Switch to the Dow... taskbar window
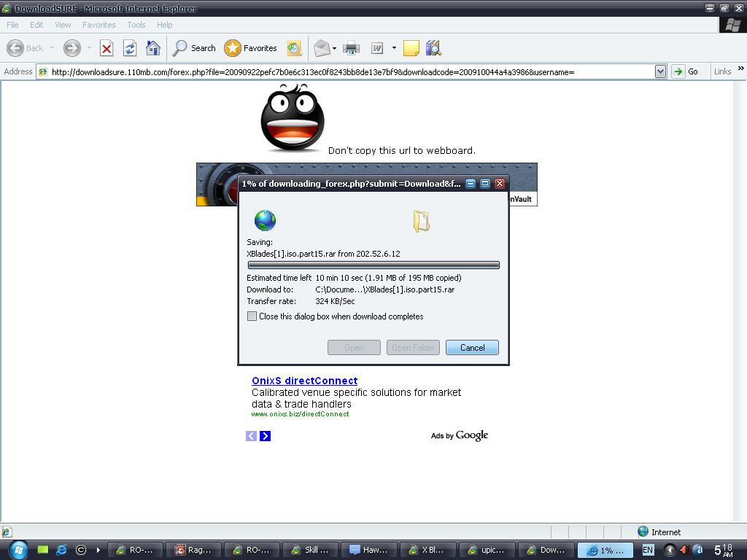The image size is (747, 560). click(546, 550)
